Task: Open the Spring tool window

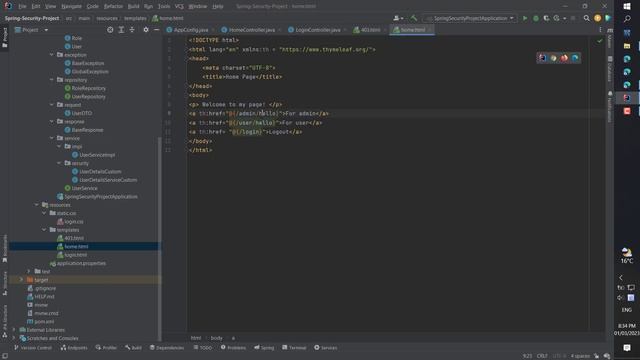Action: [x=264, y=348]
